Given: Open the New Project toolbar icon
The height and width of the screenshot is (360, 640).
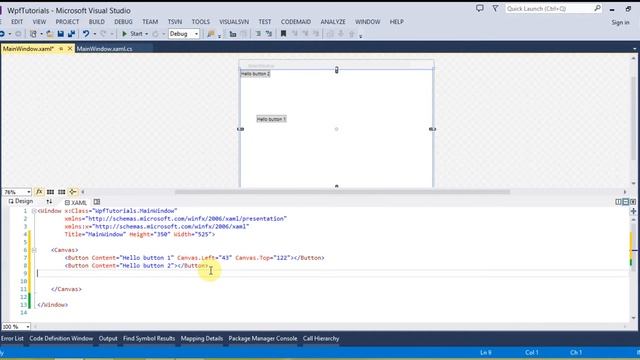Looking at the screenshot, I should [x=33, y=34].
